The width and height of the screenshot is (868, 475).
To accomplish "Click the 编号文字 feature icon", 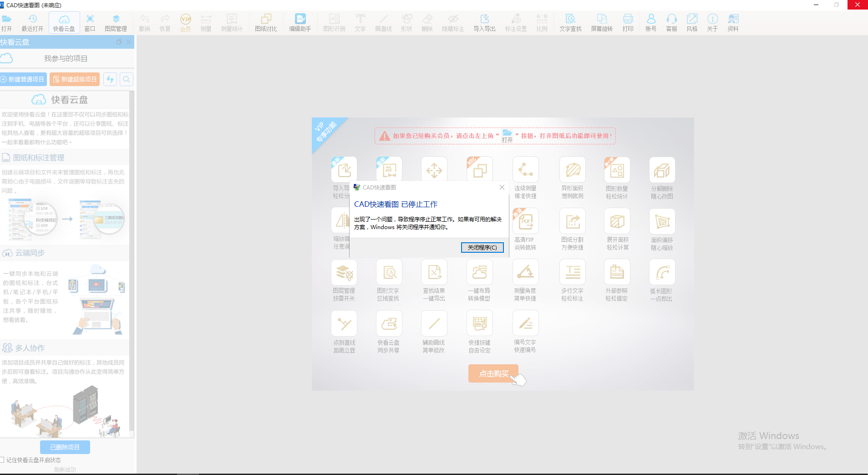I will (526, 323).
